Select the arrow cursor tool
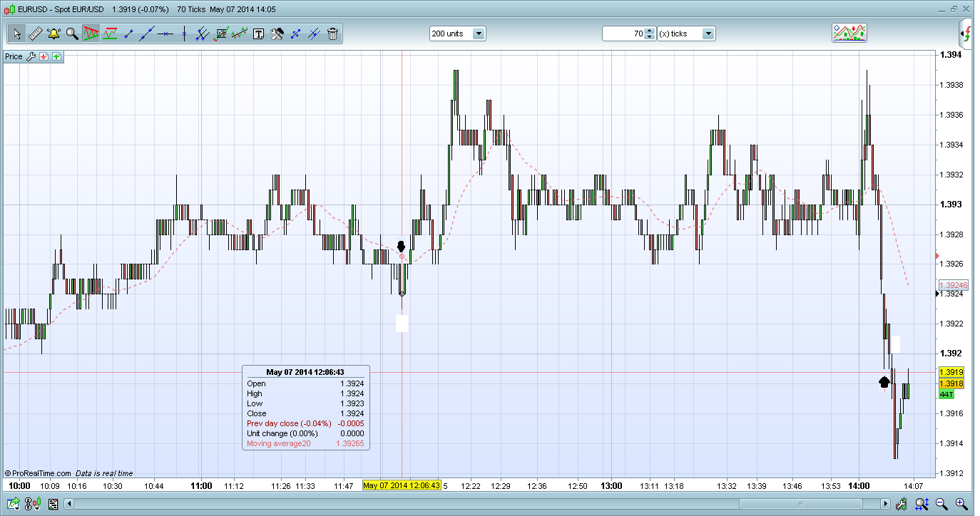 pos(17,33)
